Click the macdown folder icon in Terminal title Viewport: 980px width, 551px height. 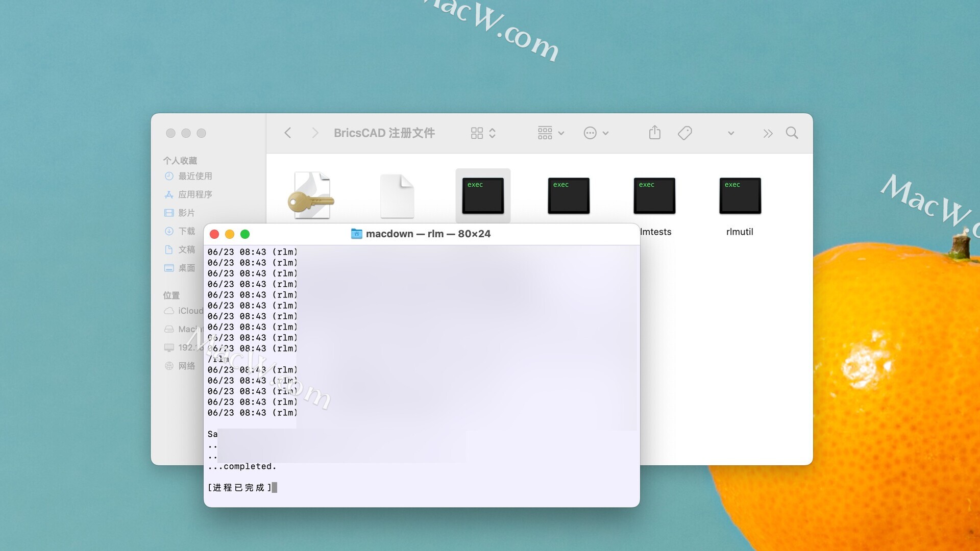point(357,234)
